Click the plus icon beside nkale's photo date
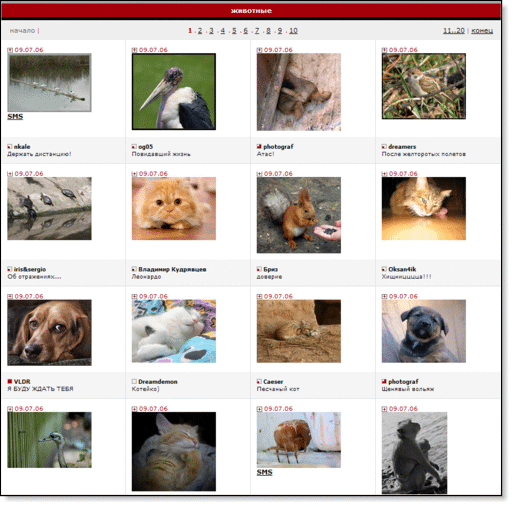512x506 pixels. pyautogui.click(x=10, y=50)
